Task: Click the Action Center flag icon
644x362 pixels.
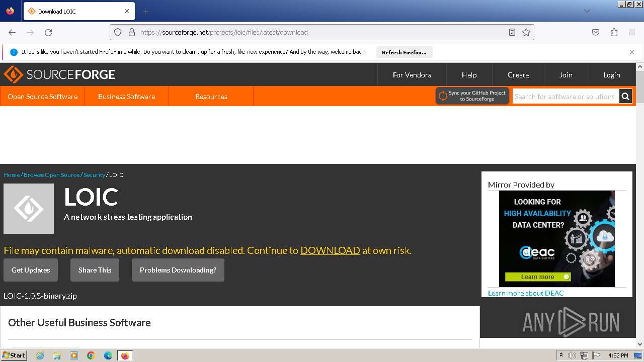Action: coord(596,355)
